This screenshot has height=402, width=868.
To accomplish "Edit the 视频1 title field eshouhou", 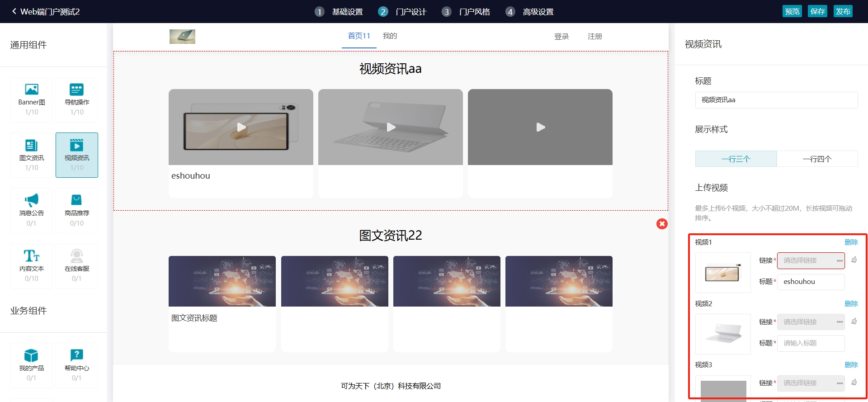I will coord(811,282).
